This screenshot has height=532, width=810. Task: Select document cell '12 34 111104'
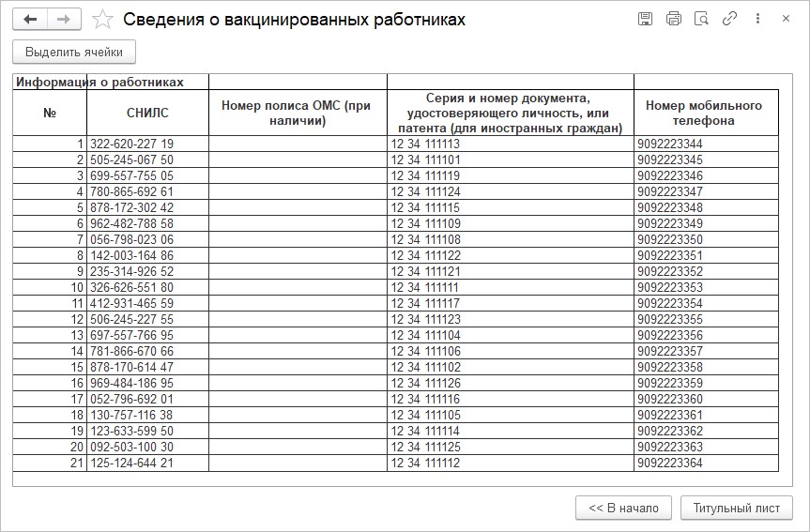click(511, 335)
